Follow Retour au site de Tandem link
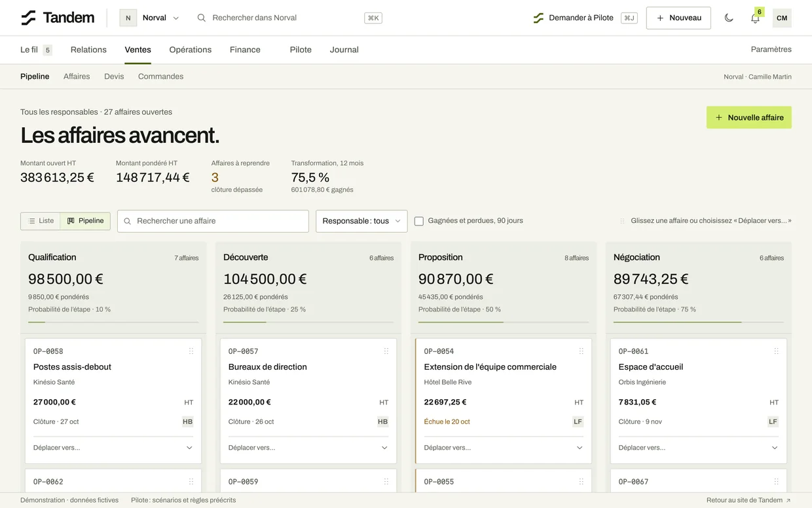Screen dimensions: 812x508 (x=748, y=500)
